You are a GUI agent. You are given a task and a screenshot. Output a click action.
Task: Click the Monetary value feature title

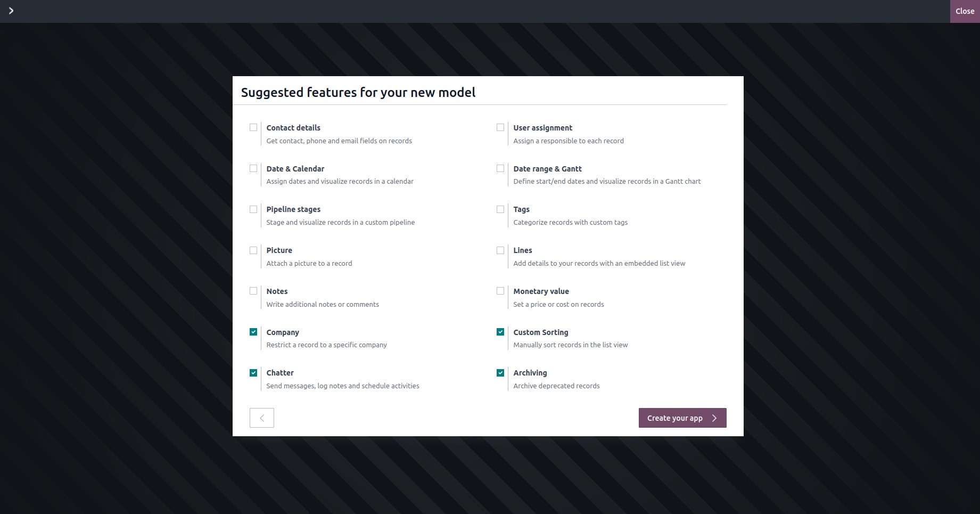tap(541, 291)
